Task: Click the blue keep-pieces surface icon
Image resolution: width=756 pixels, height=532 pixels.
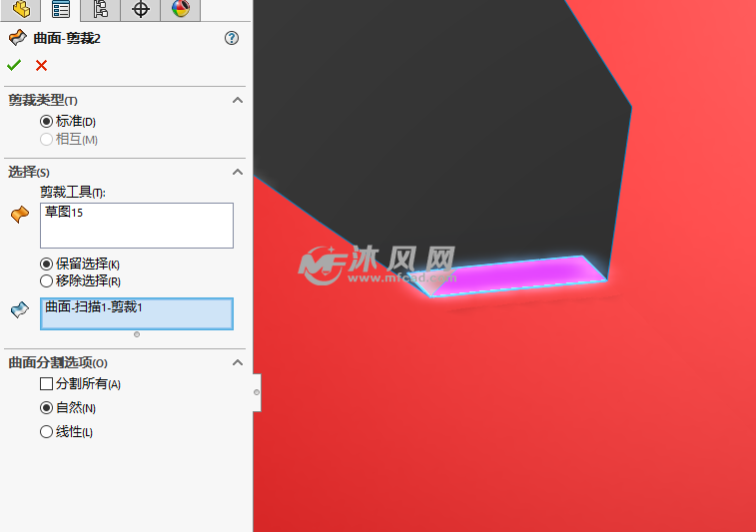Action: [x=20, y=309]
